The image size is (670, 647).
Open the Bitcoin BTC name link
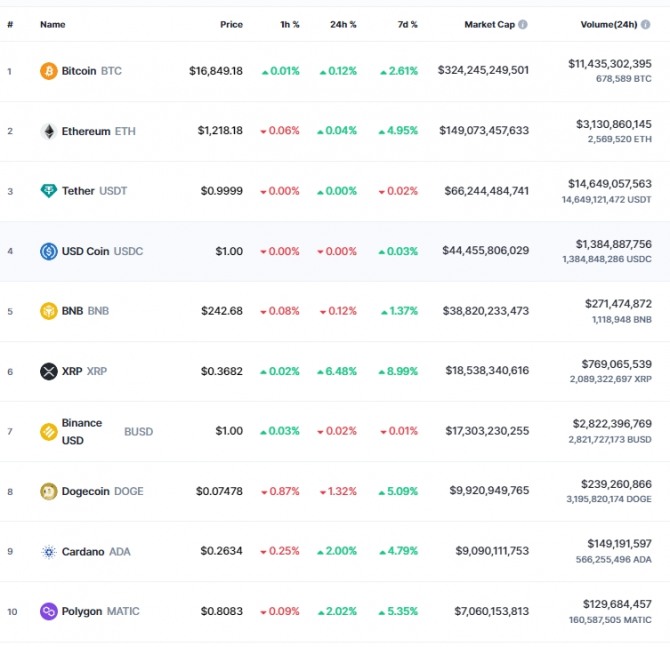90,71
